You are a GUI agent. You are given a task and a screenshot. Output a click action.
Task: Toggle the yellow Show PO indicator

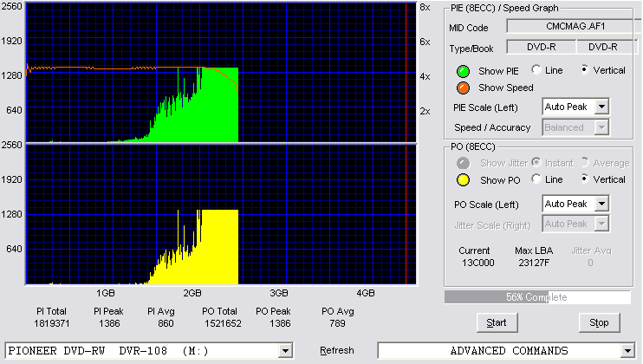point(463,180)
